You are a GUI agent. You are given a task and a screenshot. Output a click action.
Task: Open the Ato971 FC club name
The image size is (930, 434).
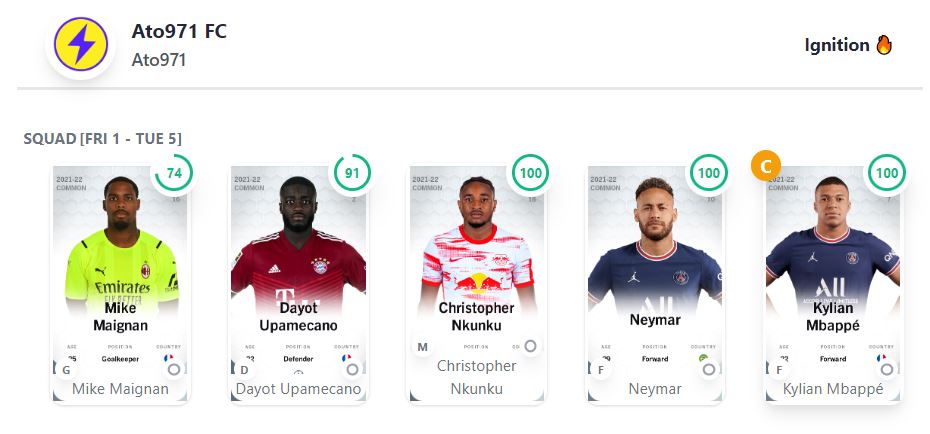pyautogui.click(x=179, y=31)
